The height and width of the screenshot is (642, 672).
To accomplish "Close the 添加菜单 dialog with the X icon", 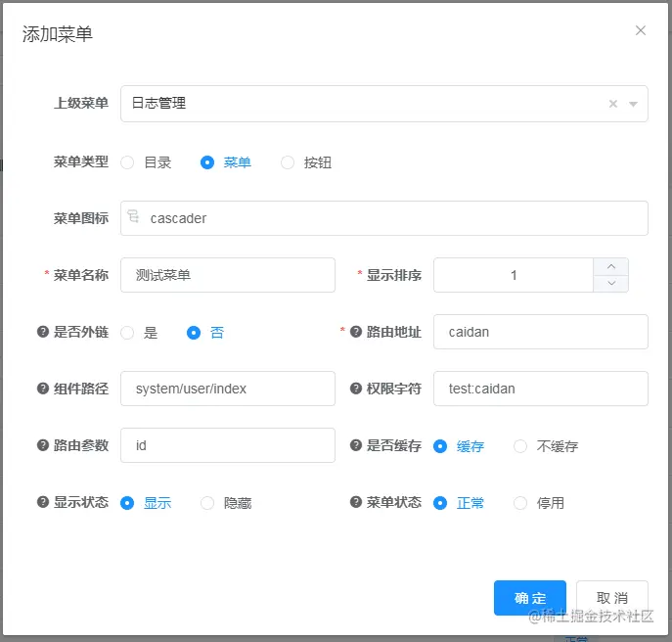I will [641, 30].
